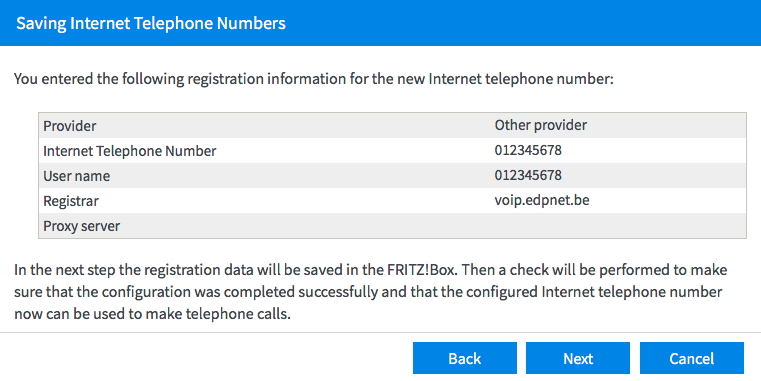The image size is (761, 381).
Task: Select the Provider row label
Action: pyautogui.click(x=70, y=126)
